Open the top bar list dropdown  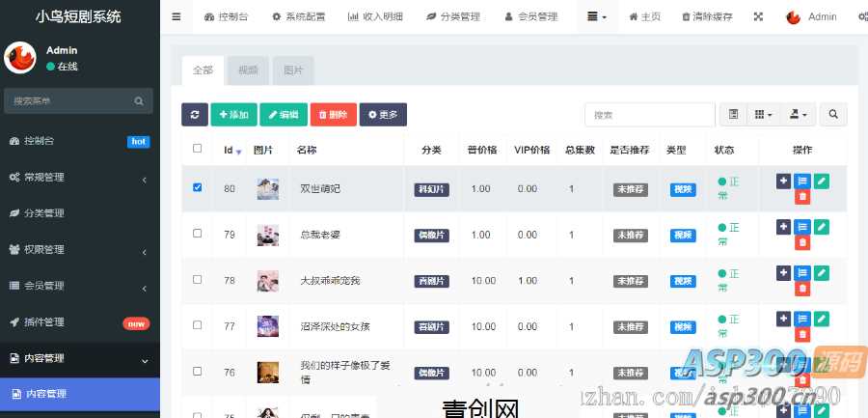coord(596,16)
